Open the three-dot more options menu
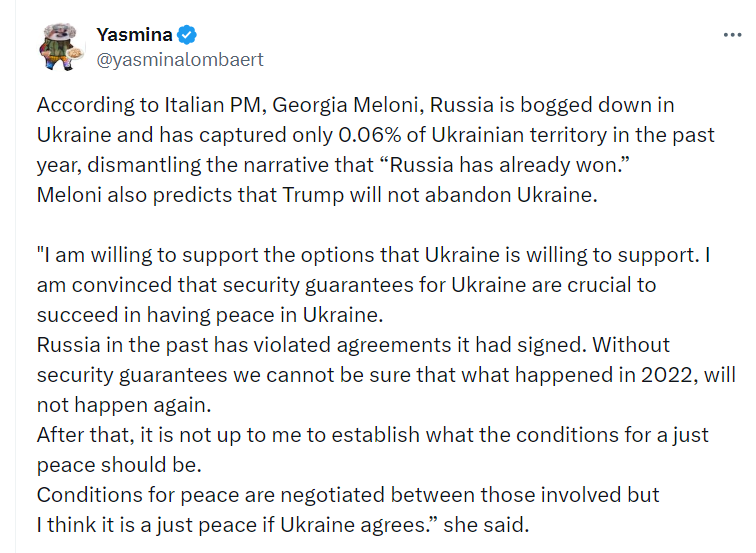This screenshot has width=756, height=553. [x=732, y=35]
